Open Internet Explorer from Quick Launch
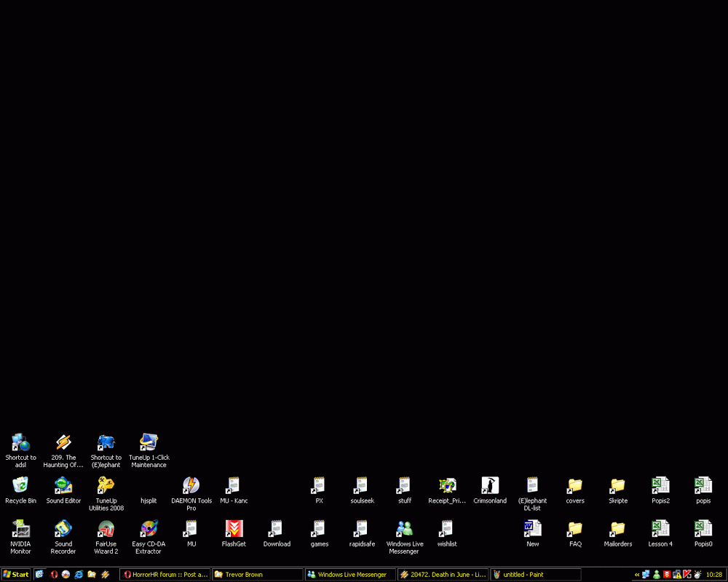This screenshot has height=582, width=728. pos(78,574)
